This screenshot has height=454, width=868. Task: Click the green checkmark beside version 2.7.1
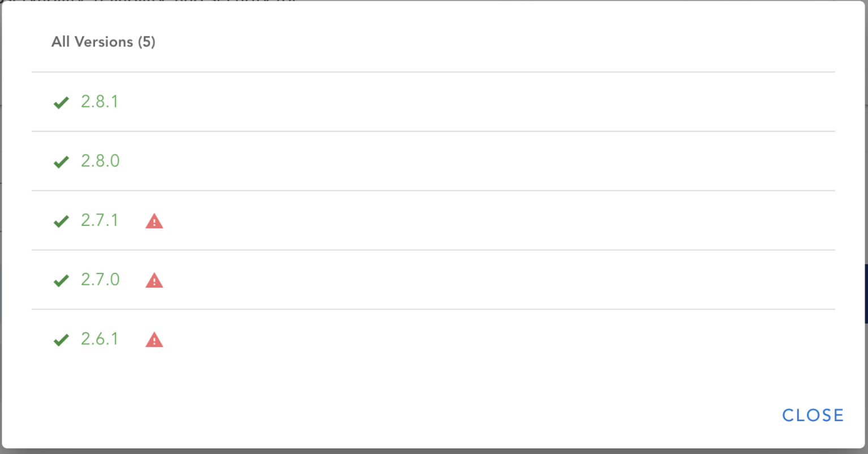pos(61,221)
